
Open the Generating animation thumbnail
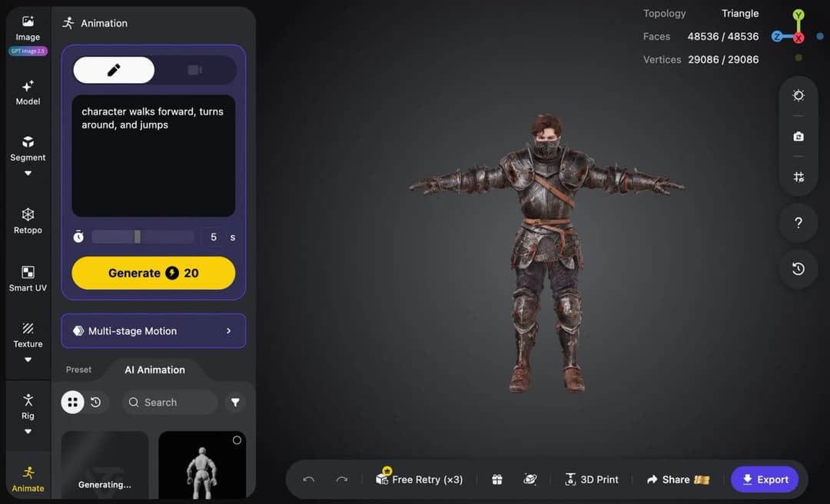pyautogui.click(x=105, y=465)
